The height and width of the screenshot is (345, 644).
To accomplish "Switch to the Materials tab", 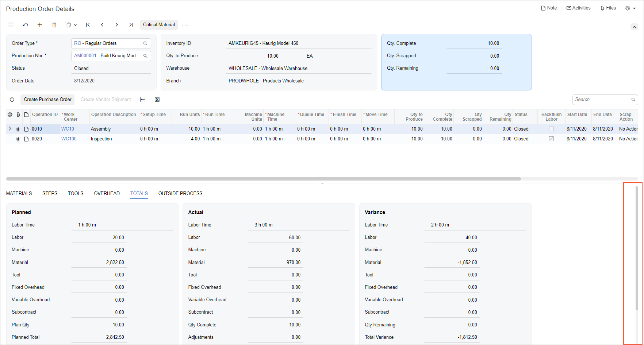I will (x=19, y=193).
